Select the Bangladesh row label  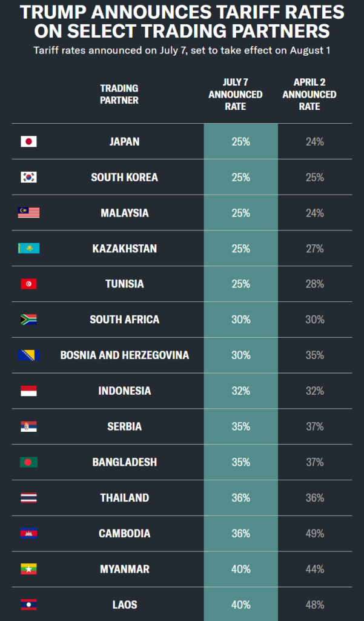point(125,462)
